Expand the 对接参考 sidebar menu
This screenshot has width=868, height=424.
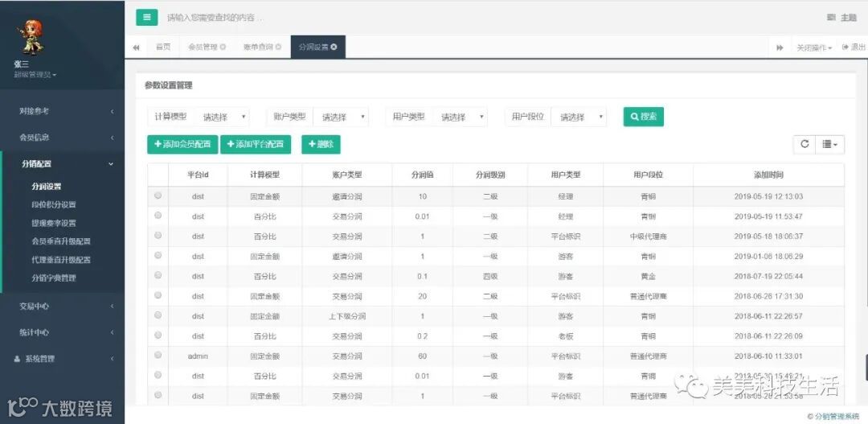click(62, 111)
